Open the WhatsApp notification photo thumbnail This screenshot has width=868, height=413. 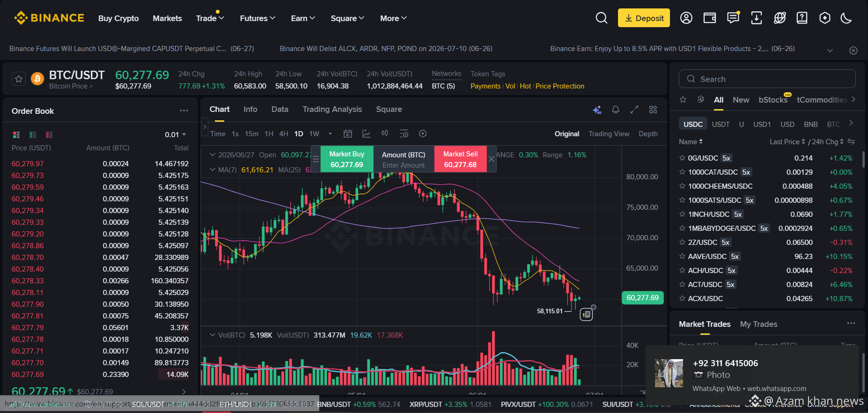coord(669,373)
